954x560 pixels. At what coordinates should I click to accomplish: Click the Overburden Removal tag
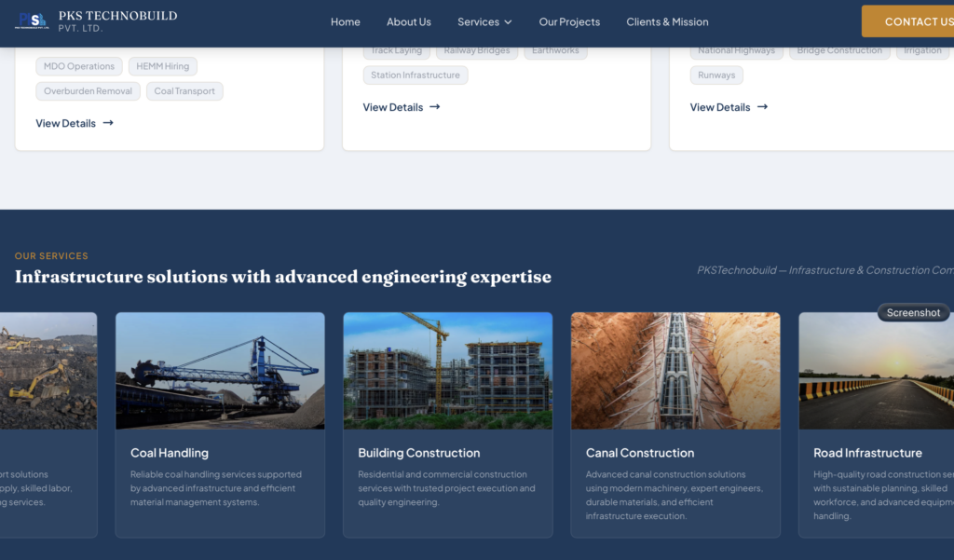tap(88, 91)
